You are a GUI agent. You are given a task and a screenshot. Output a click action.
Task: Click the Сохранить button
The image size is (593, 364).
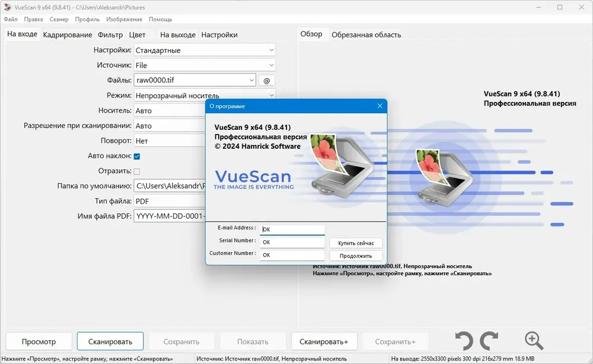pos(181,341)
